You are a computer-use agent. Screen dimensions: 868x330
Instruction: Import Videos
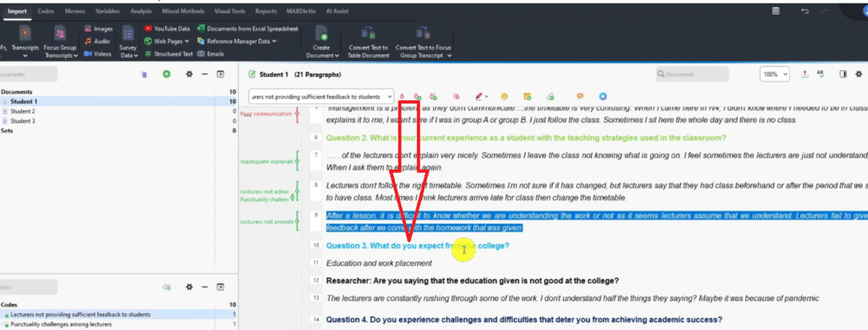(x=97, y=53)
